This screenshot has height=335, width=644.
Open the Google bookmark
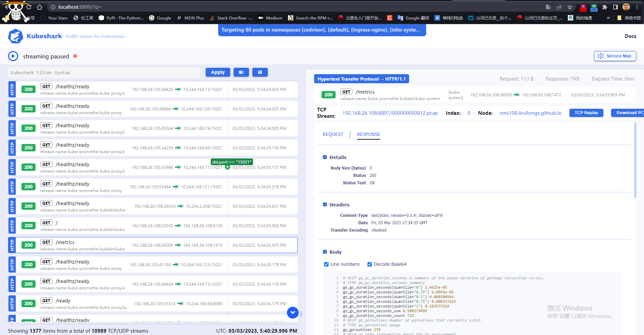pyautogui.click(x=160, y=18)
